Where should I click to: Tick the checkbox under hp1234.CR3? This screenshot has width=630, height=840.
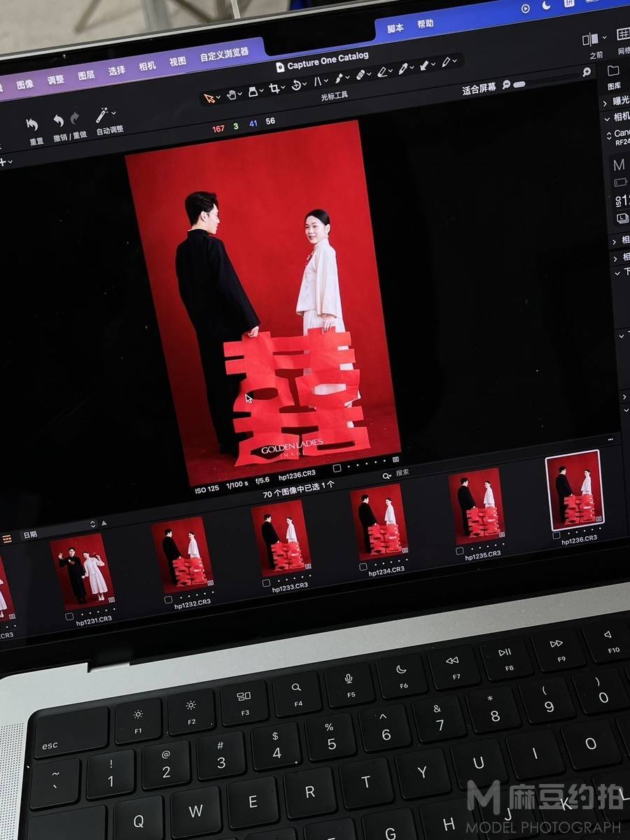[x=365, y=566]
